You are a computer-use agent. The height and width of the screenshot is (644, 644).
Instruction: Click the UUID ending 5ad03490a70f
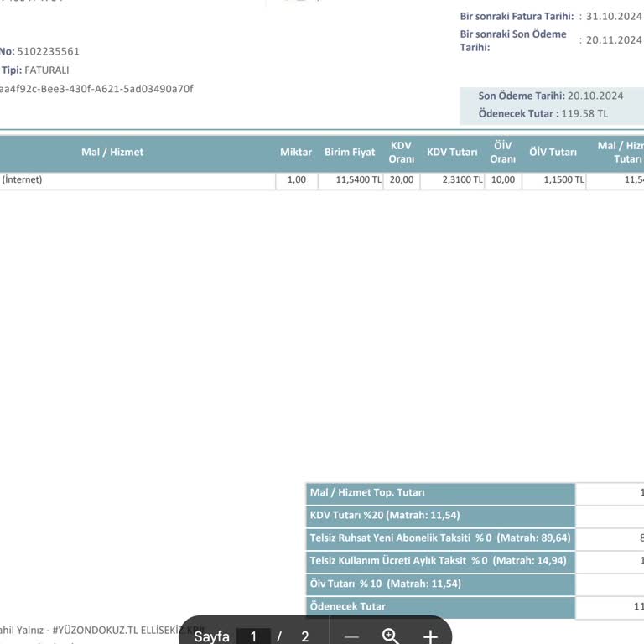coord(96,89)
